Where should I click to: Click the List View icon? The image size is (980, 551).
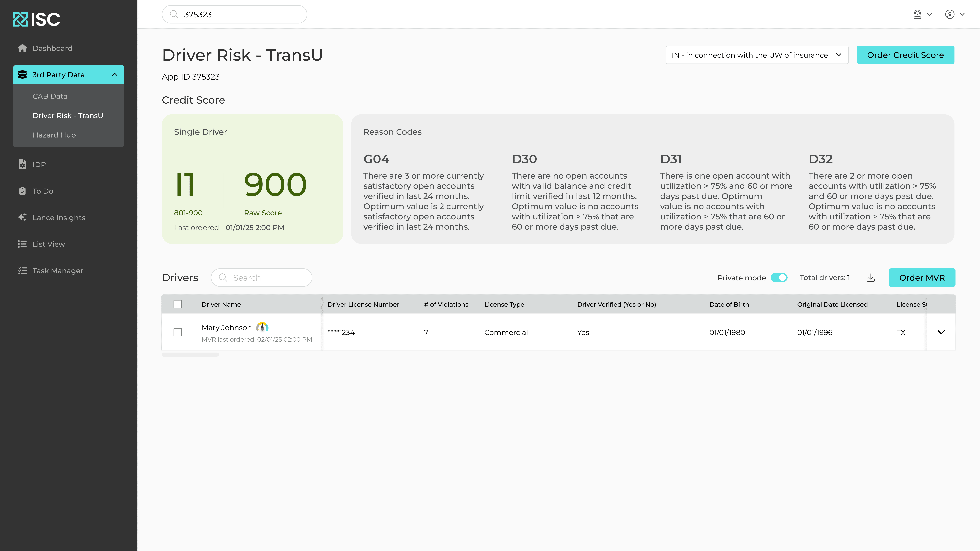[x=22, y=244]
